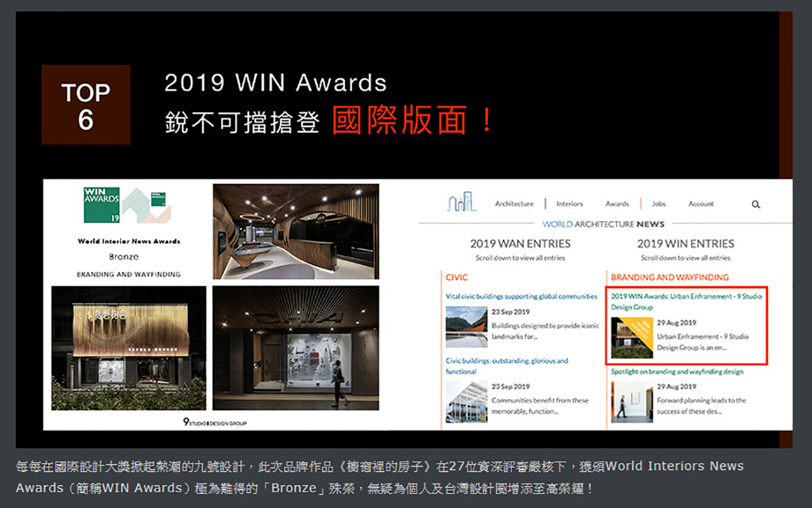This screenshot has height=508, width=812.
Task: Open Civic buildings: outstanding, glorious and functional link
Action: click(x=507, y=366)
